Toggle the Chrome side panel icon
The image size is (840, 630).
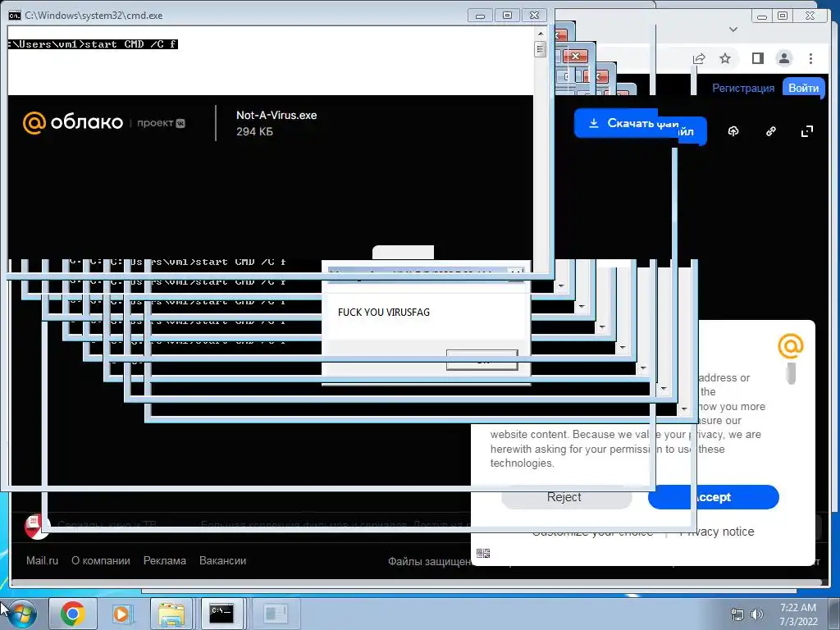(x=757, y=58)
